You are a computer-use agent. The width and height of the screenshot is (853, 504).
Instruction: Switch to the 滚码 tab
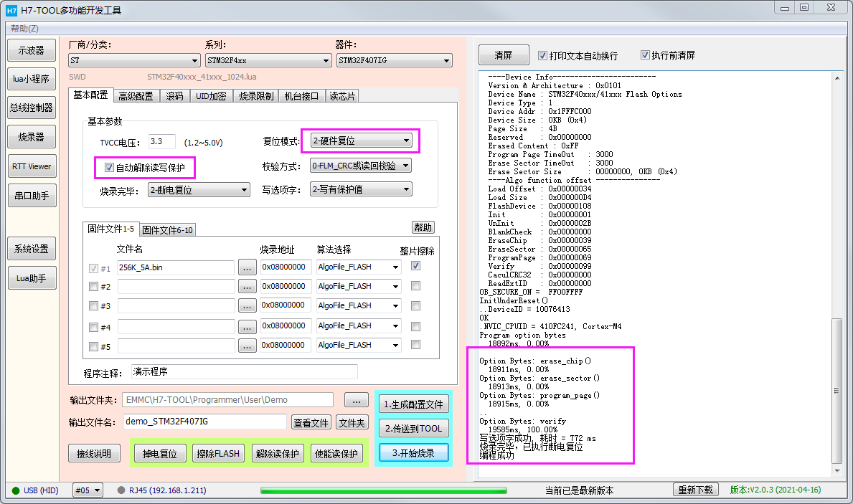174,96
